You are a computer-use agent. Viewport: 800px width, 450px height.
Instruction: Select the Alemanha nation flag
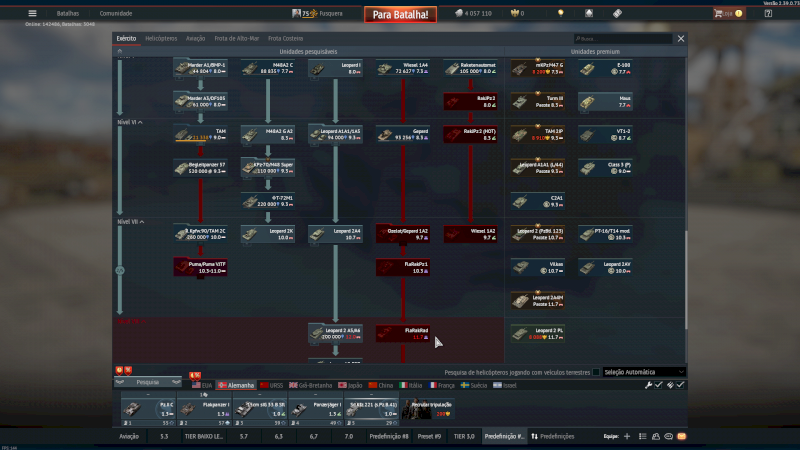[235, 385]
